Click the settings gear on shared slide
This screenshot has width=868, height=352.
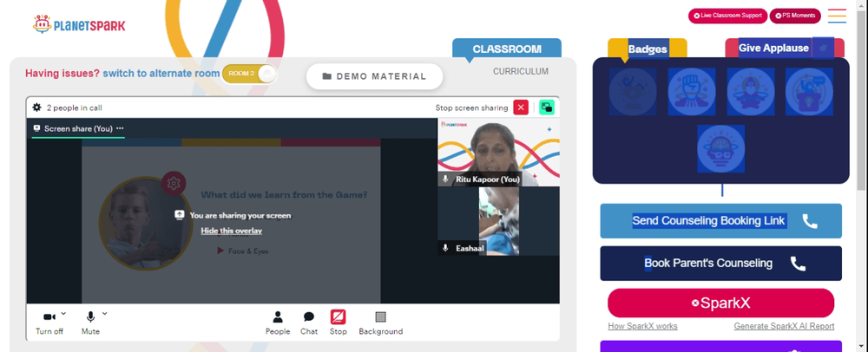[174, 183]
